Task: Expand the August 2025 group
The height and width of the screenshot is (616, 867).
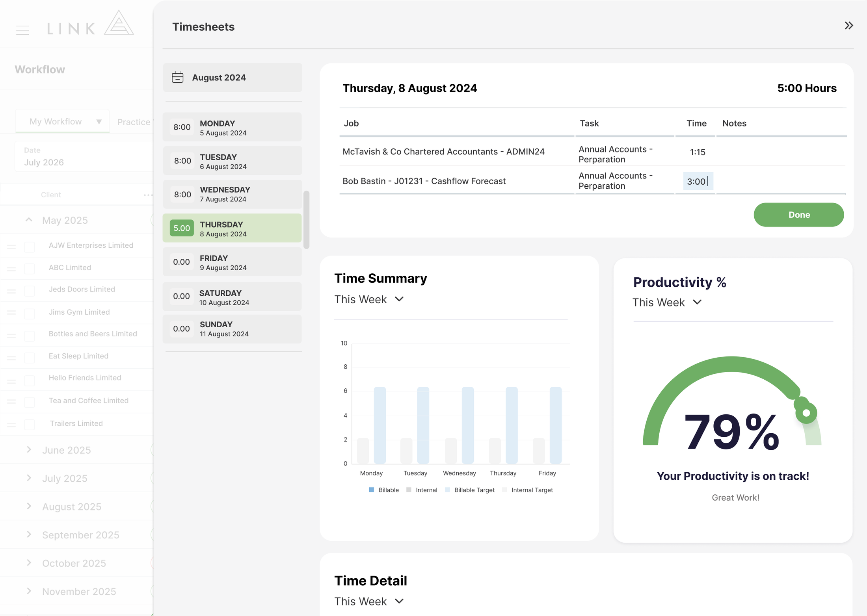Action: (29, 506)
